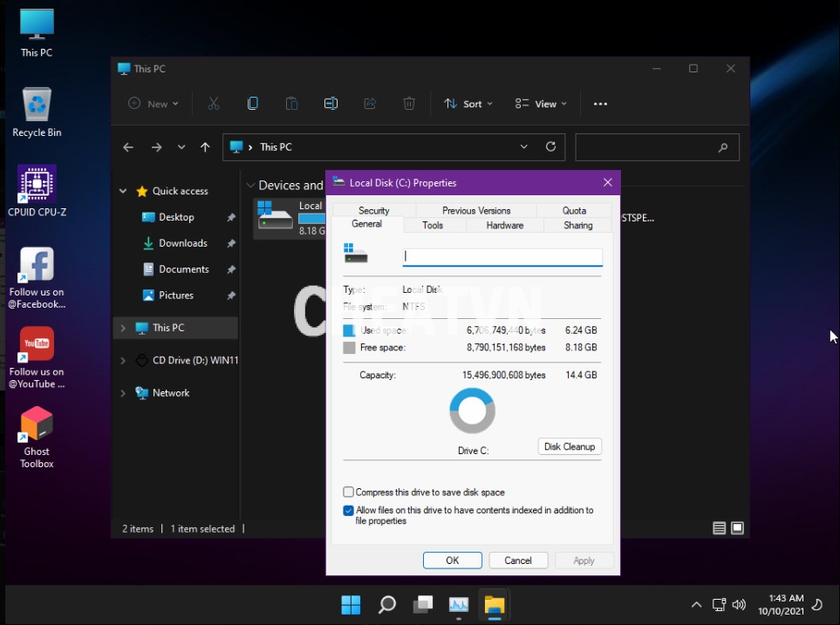Viewport: 840px width, 625px height.
Task: Switch to large icons view in status bar
Action: click(x=737, y=528)
